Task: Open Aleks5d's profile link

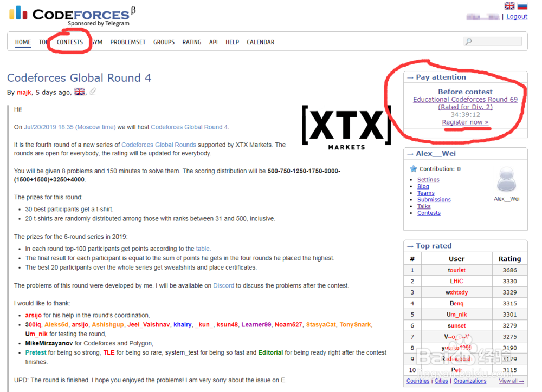Action: 56,325
